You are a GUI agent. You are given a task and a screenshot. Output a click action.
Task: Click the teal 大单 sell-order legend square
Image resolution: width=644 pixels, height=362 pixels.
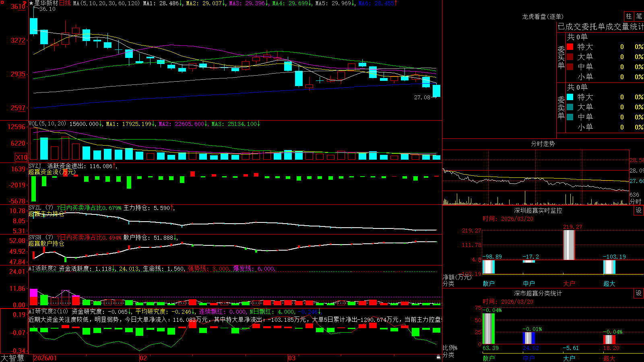click(x=570, y=107)
